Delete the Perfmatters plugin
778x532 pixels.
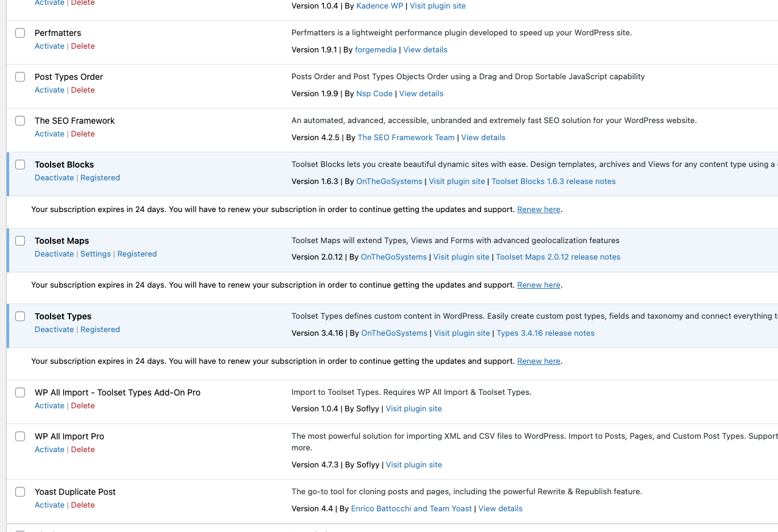[x=83, y=46]
